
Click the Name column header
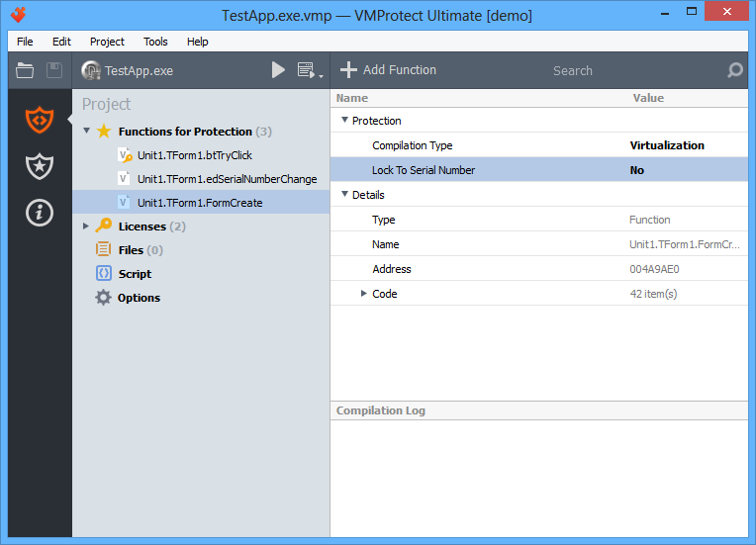pos(352,98)
